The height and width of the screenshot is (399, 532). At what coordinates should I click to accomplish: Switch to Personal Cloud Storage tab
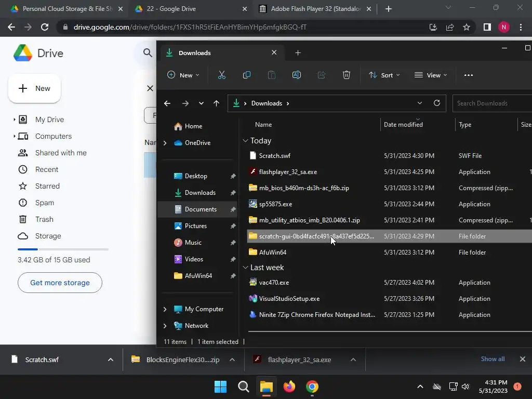(66, 9)
